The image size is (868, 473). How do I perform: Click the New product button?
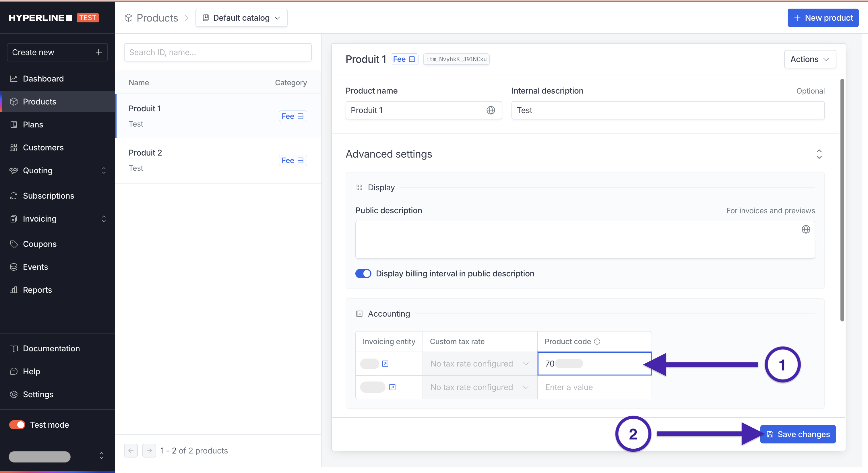coord(823,18)
